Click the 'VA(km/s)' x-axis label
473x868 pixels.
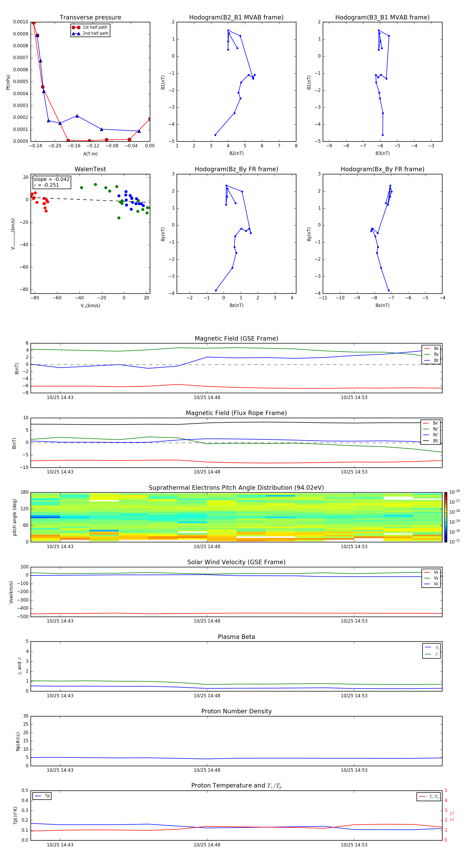(90, 306)
